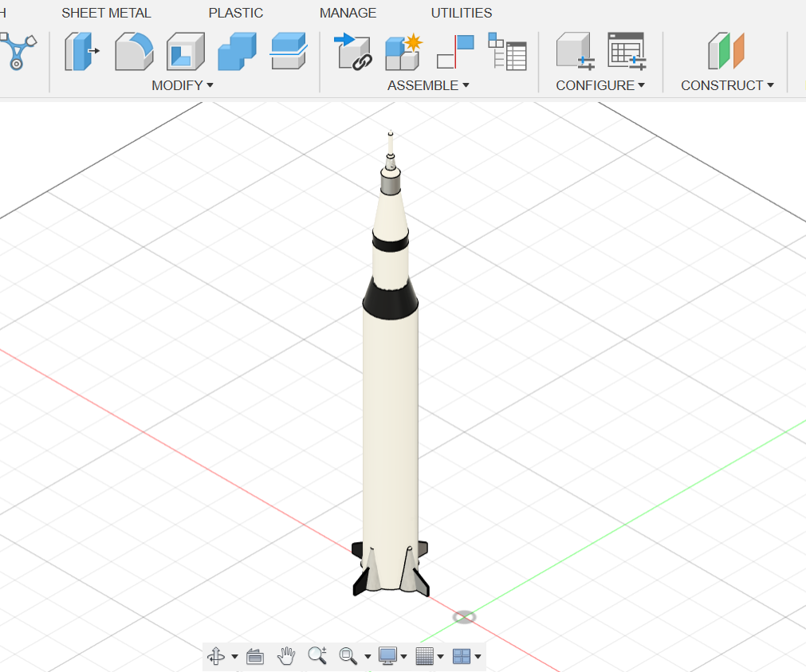Select the Fillet tool in Modify panel
The height and width of the screenshot is (672, 806).
point(132,52)
